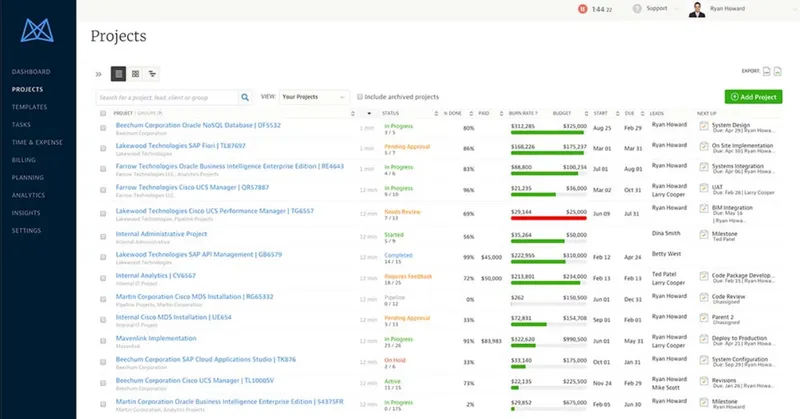800x419 pixels.
Task: Open Templates in sidebar
Action: point(30,107)
